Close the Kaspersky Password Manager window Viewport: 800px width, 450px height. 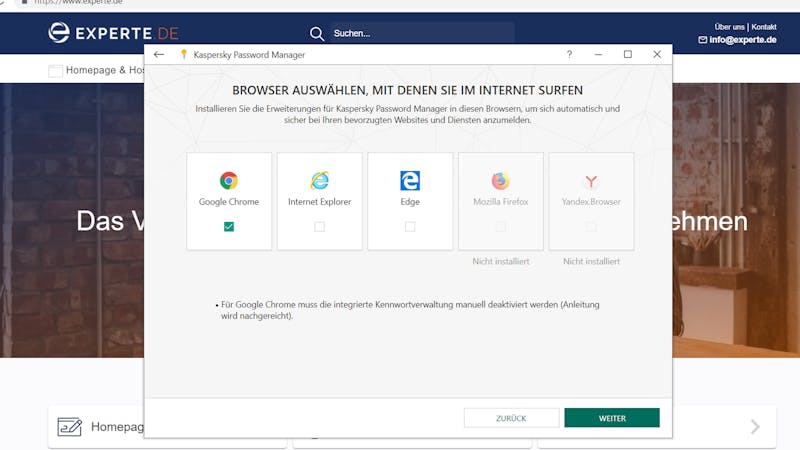(657, 54)
